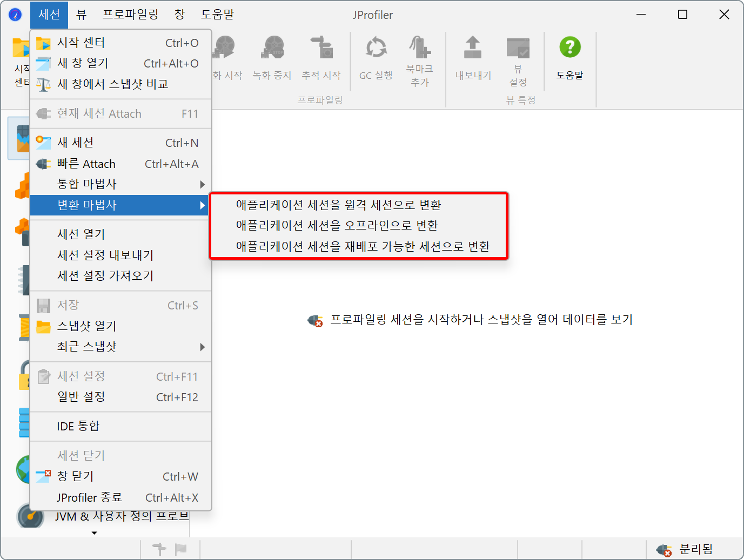Screen dimensions: 744x560
Task: Click the recording start toolbar icon
Action: click(x=224, y=48)
